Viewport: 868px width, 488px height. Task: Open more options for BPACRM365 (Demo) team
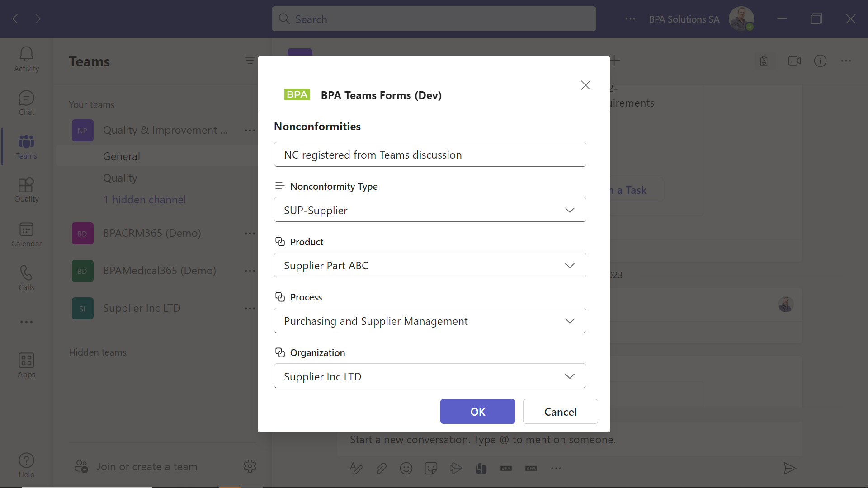click(x=250, y=234)
